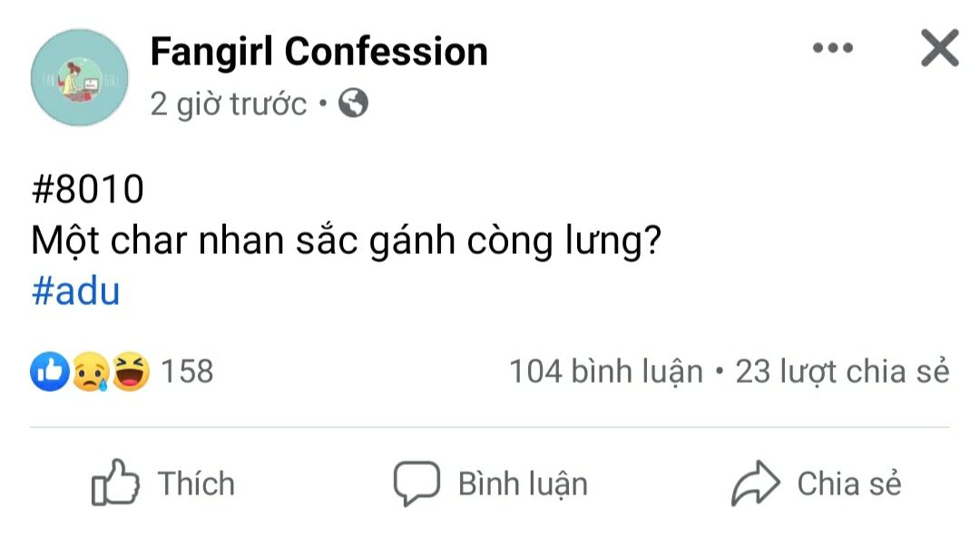View the 158 reactions list
The width and height of the screenshot is (980, 537).
pos(187,371)
